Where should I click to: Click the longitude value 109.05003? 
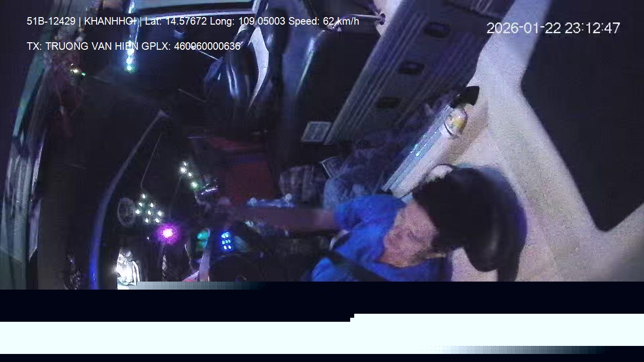tap(261, 21)
